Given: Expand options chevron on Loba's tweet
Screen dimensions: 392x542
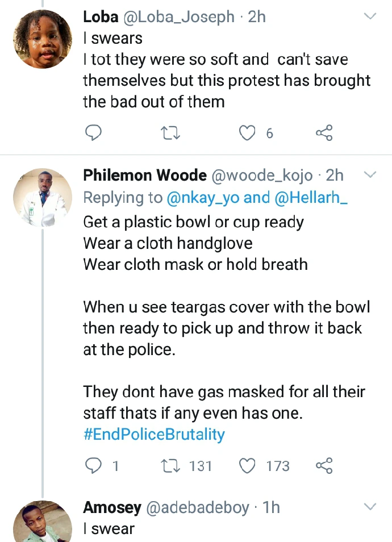Looking at the screenshot, I should point(370,17).
